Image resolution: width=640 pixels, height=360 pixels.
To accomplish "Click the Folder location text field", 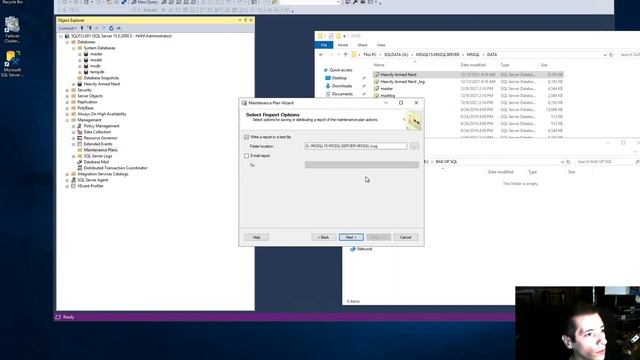I will [356, 146].
